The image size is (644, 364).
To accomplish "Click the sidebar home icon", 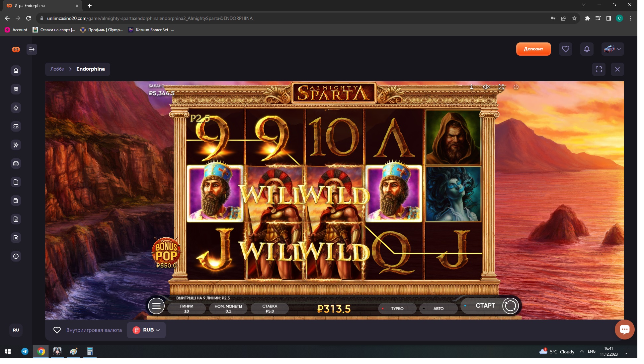I will coord(16,71).
